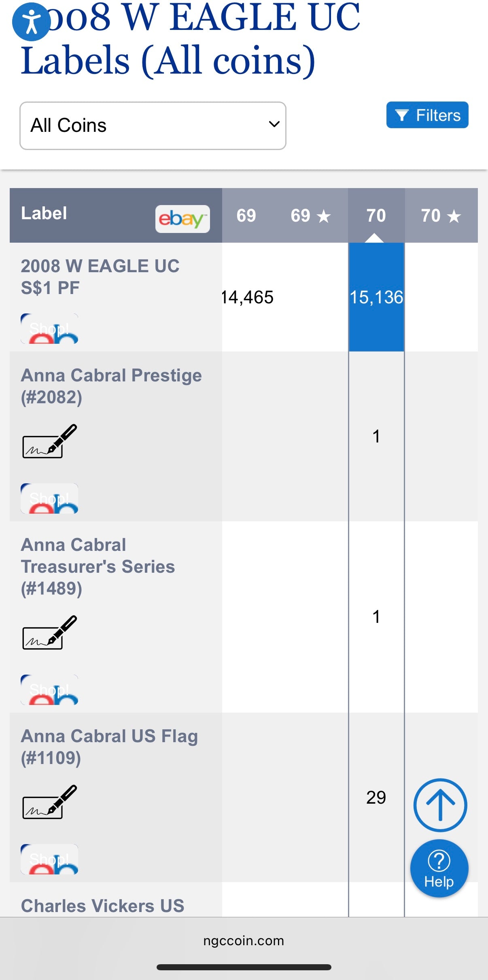Click eBay Shop icon under Treasurer's Series
The width and height of the screenshot is (488, 980).
click(x=49, y=690)
